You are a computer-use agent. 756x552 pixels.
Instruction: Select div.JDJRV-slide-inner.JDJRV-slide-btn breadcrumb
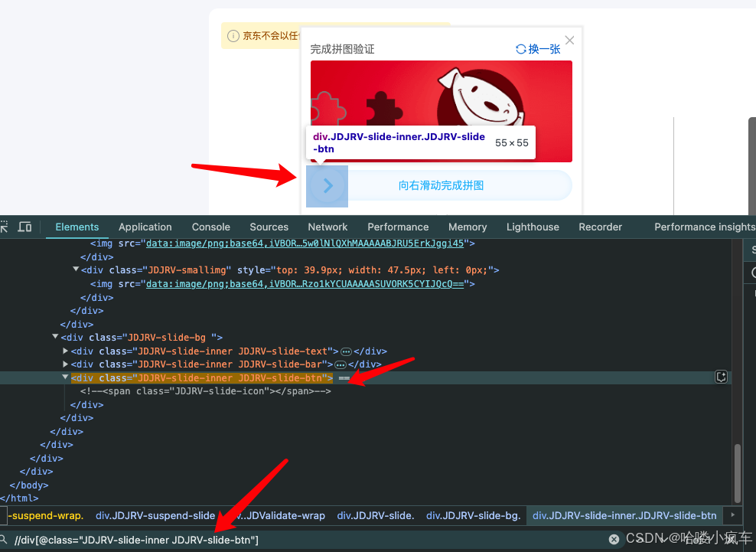(x=624, y=515)
